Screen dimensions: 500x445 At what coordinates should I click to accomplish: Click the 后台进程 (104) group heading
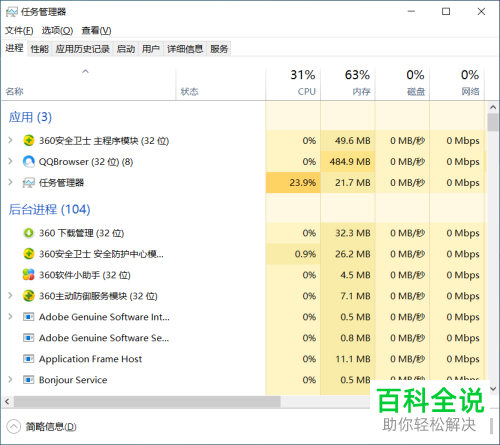tap(49, 209)
